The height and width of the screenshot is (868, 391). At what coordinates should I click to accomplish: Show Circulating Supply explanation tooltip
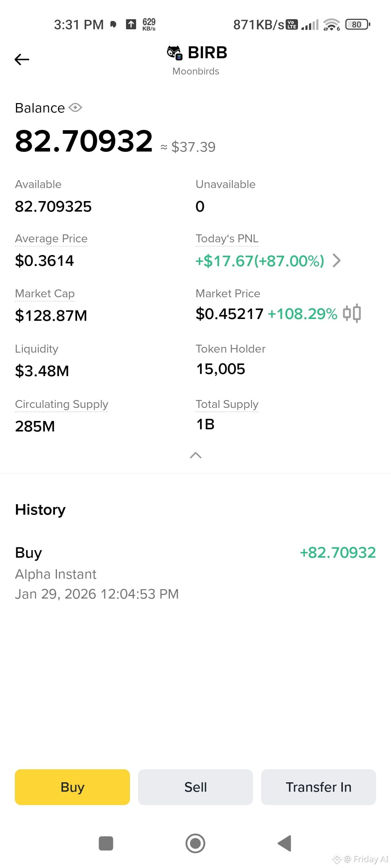(62, 404)
